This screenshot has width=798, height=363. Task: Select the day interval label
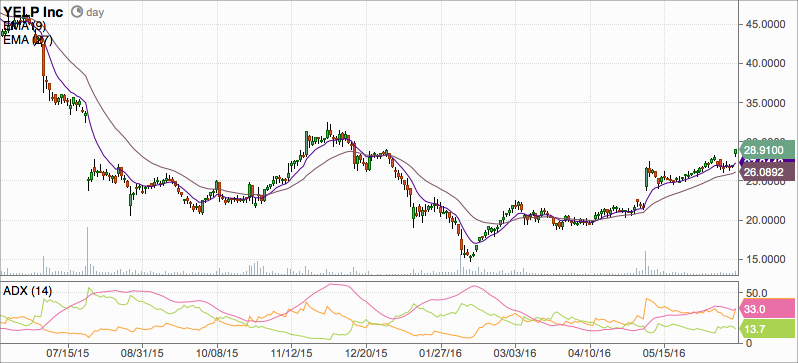point(95,12)
